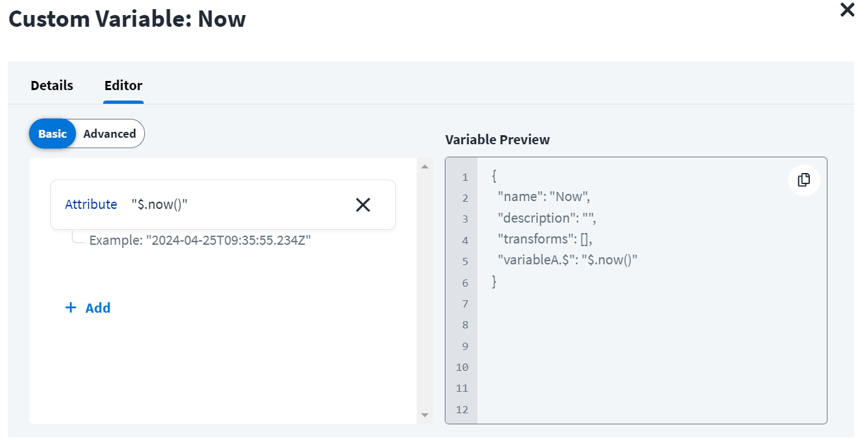Select the Basic editor mode
The image size is (868, 440).
(x=52, y=133)
